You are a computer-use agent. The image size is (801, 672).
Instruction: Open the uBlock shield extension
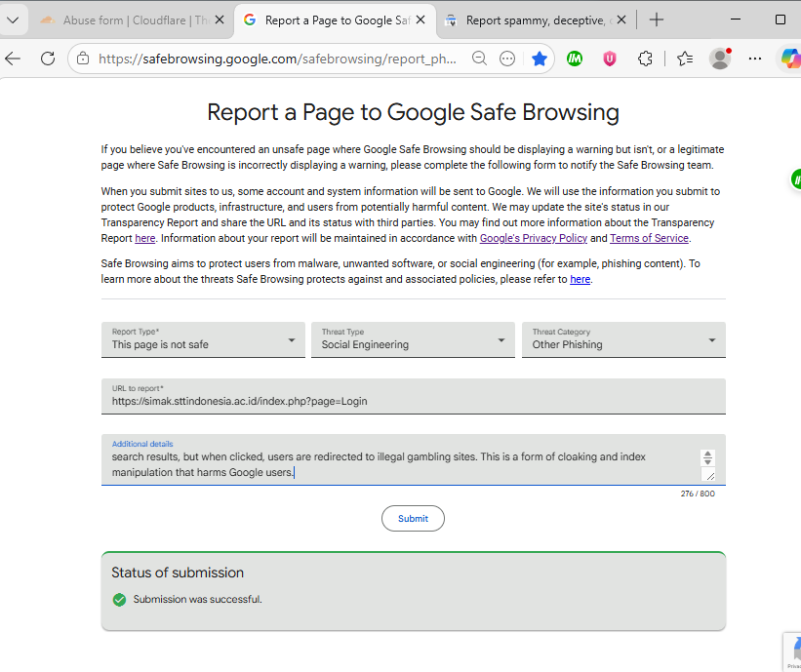point(610,59)
